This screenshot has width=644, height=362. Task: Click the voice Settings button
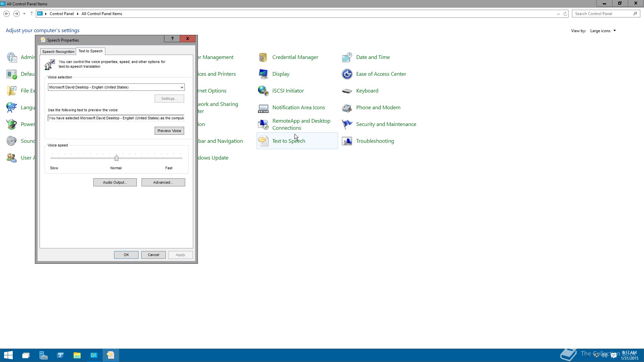169,99
